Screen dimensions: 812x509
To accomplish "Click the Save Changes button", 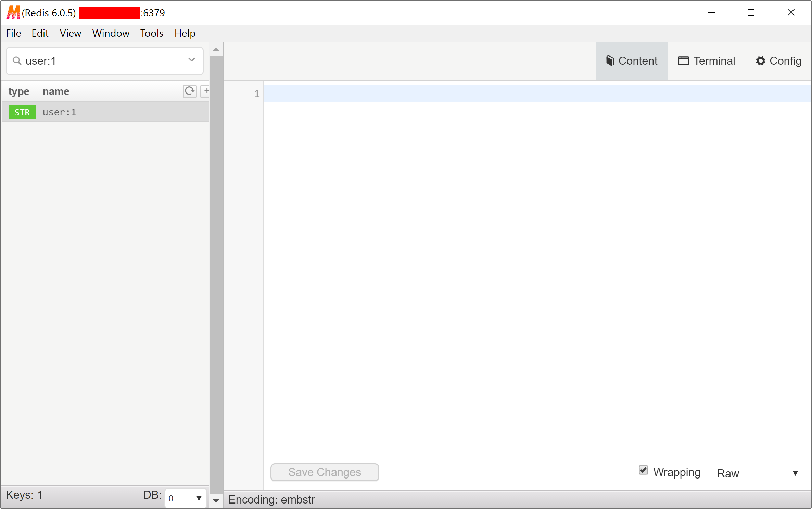I will pos(325,472).
